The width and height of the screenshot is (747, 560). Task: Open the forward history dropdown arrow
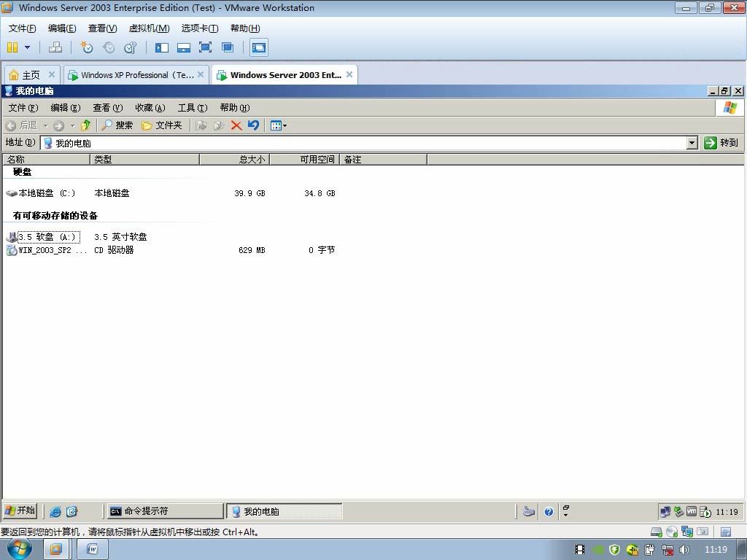coord(73,125)
